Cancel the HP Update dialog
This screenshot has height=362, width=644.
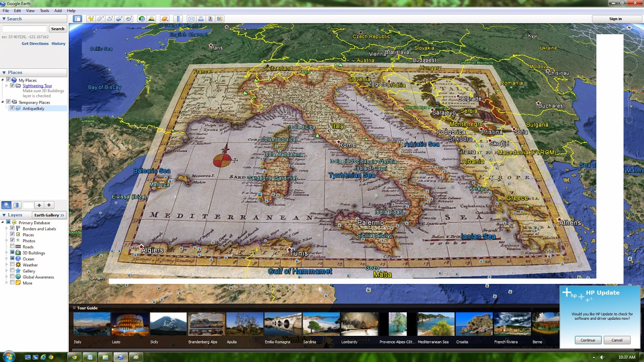pos(617,340)
